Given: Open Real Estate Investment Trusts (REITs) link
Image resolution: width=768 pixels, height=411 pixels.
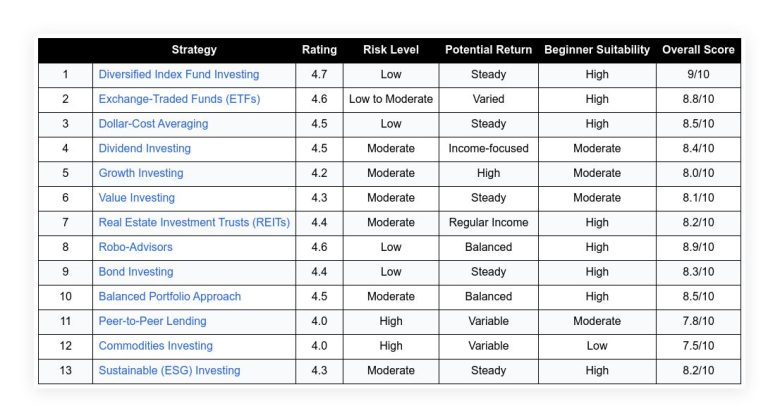Looking at the screenshot, I should (x=194, y=222).
